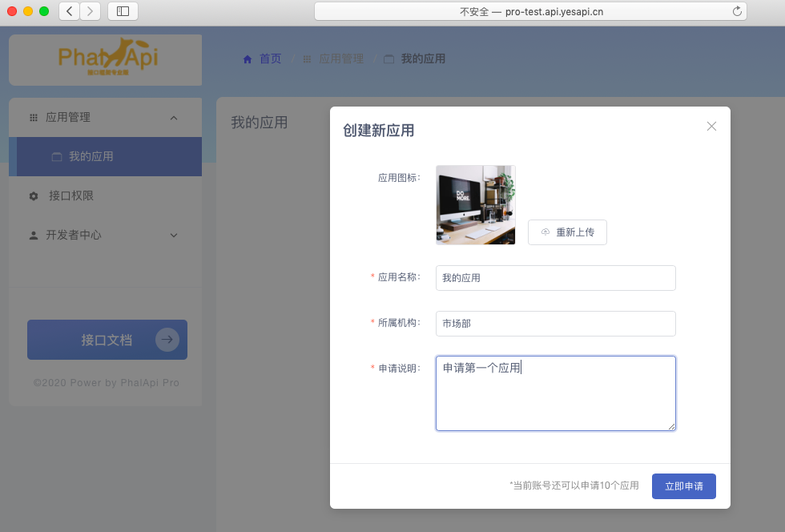
Task: Click the 所属机构 input field
Action: 555,324
